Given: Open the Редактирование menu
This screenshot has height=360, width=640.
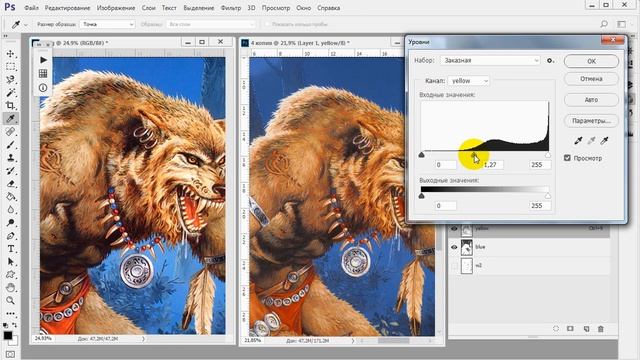Looking at the screenshot, I should coord(67,8).
